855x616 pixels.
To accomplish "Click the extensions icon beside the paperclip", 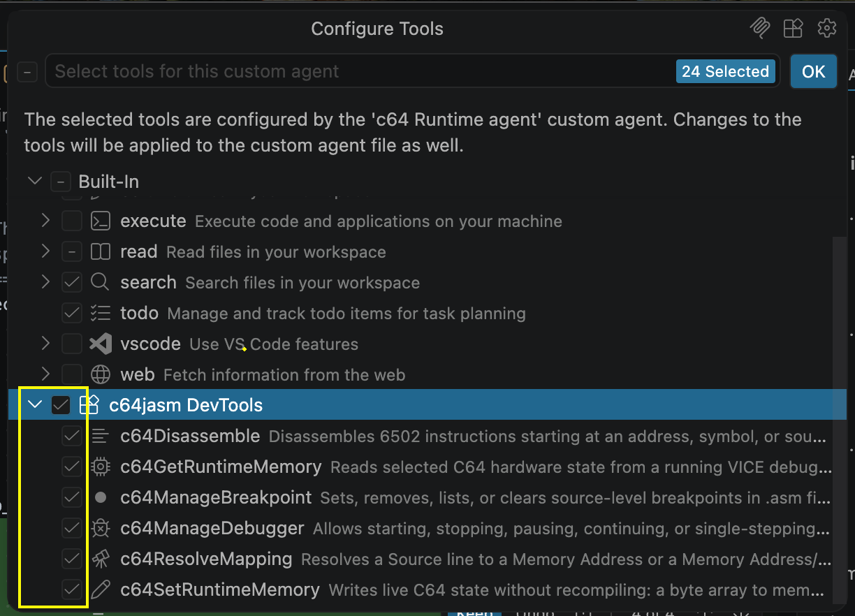I will (x=793, y=28).
